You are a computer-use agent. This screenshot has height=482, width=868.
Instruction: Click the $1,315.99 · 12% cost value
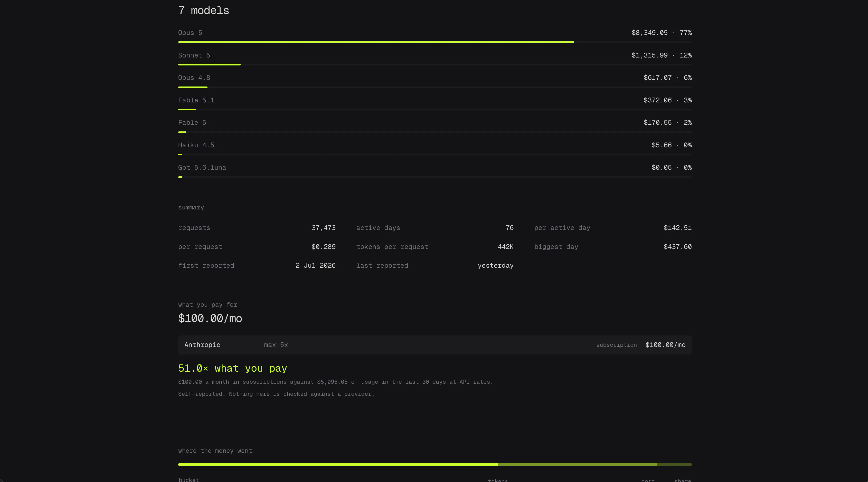[662, 55]
